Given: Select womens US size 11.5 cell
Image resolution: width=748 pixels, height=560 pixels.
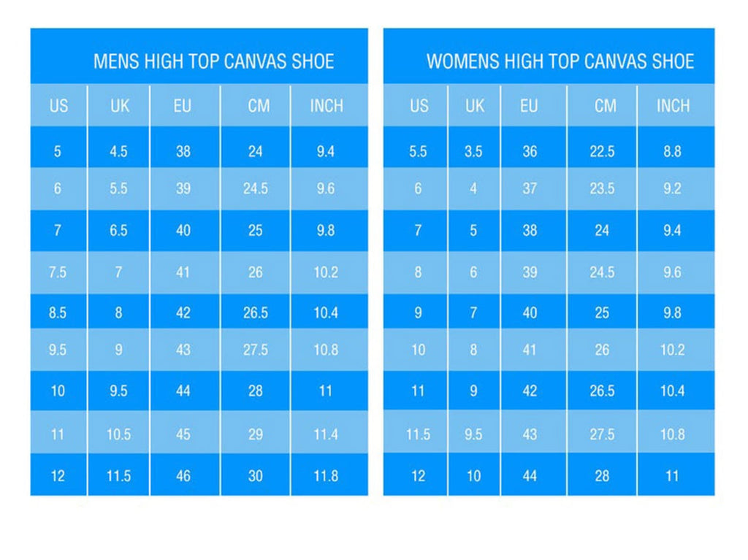Looking at the screenshot, I should [x=418, y=435].
